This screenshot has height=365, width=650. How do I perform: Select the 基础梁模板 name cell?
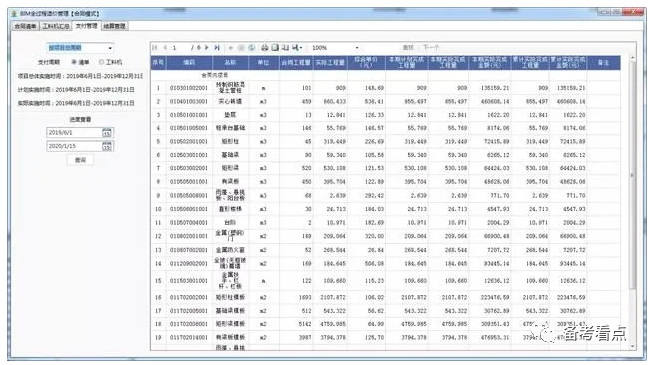[x=230, y=311]
